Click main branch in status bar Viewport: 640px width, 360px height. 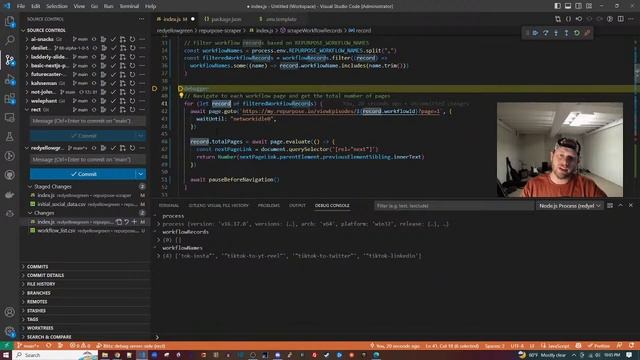tap(28, 346)
